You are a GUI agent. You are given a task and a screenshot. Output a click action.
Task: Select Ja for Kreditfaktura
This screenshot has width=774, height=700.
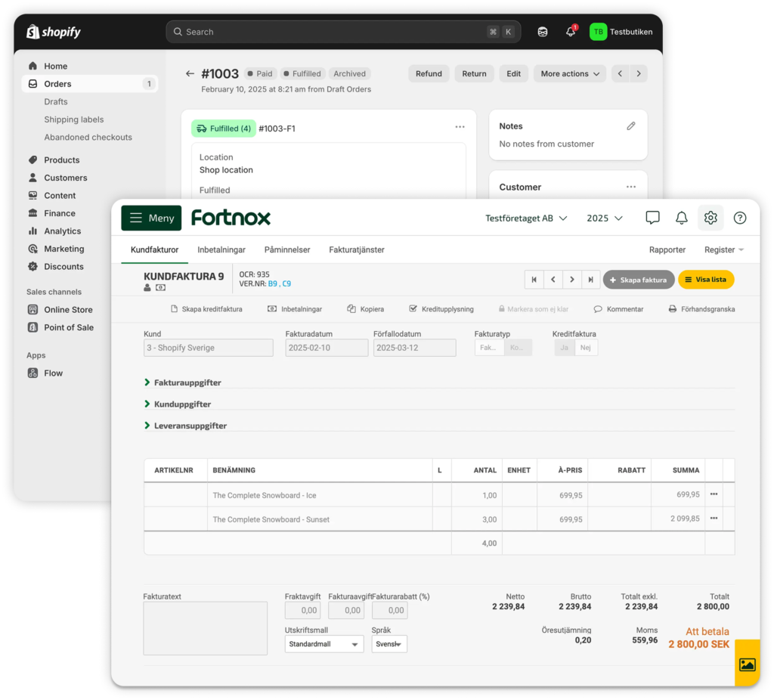[x=564, y=345]
